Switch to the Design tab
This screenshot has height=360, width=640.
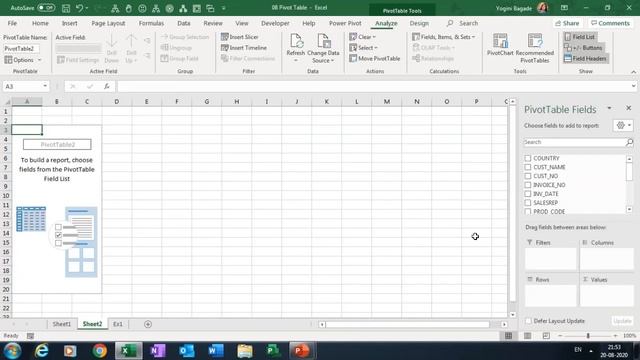pyautogui.click(x=419, y=23)
